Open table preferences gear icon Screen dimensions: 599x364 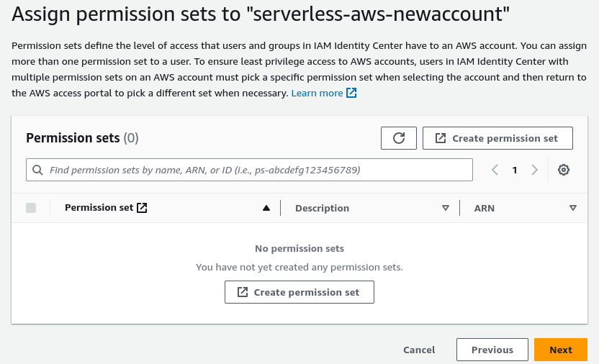(x=564, y=170)
